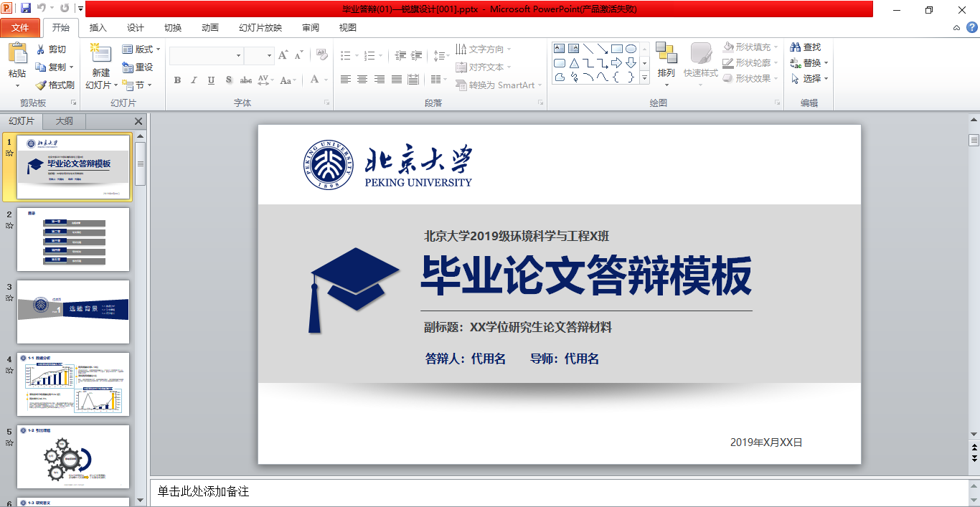Viewport: 980px width, 507px height.
Task: Click the notes field 单击此处添加备注
Action: click(x=558, y=492)
